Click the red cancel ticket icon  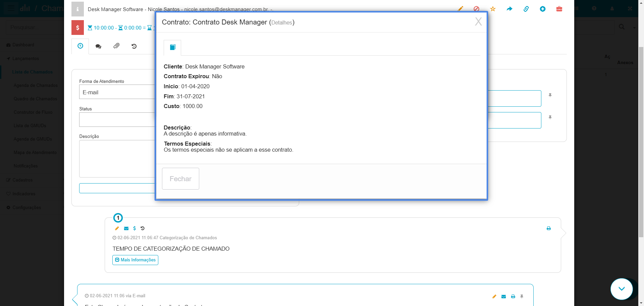point(476,9)
